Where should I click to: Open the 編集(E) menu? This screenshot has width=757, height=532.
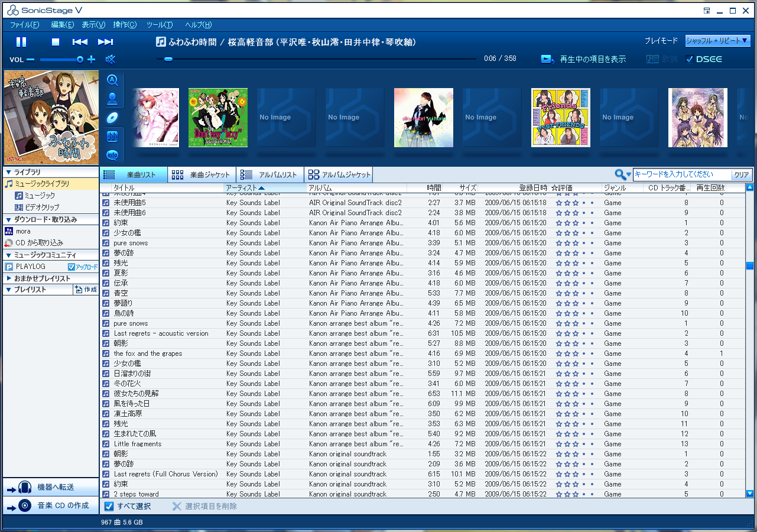[62, 25]
